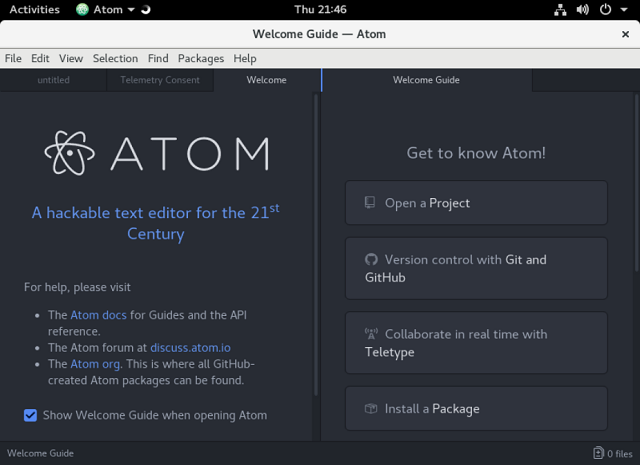Click the Welcome pane vertical scrollbar
The image size is (640, 465).
[x=316, y=245]
